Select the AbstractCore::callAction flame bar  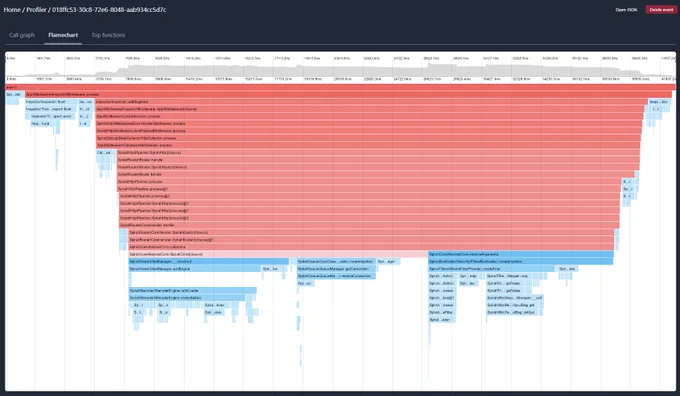pos(371,247)
